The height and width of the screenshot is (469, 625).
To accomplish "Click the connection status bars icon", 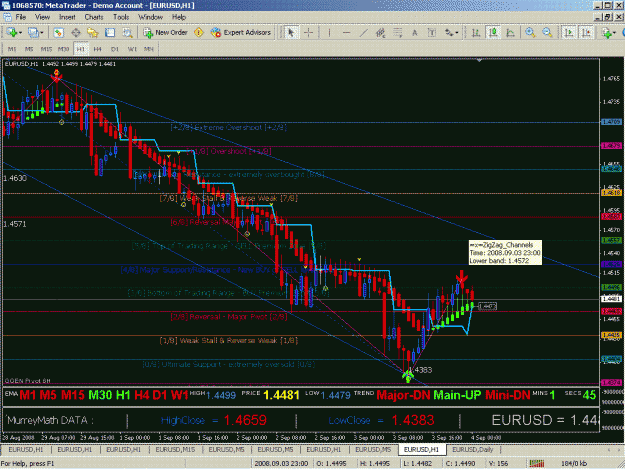I will tap(537, 463).
